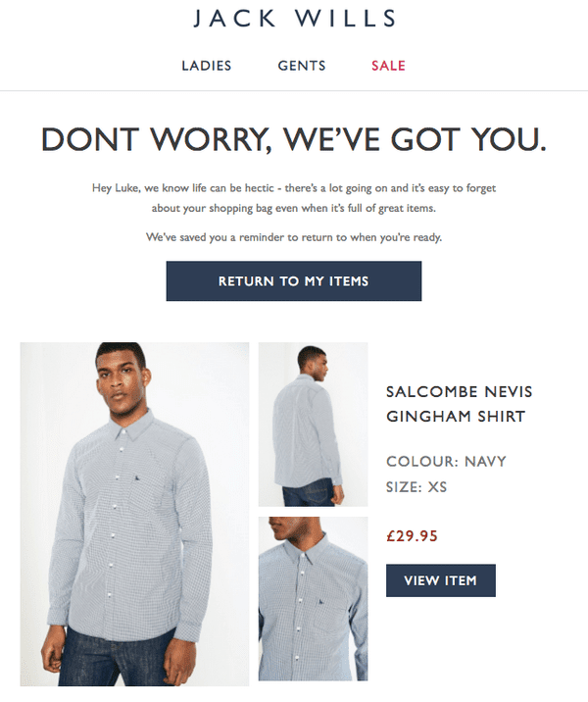Viewport: 588px width, 702px height.
Task: Go to the SALE section
Action: pos(388,66)
